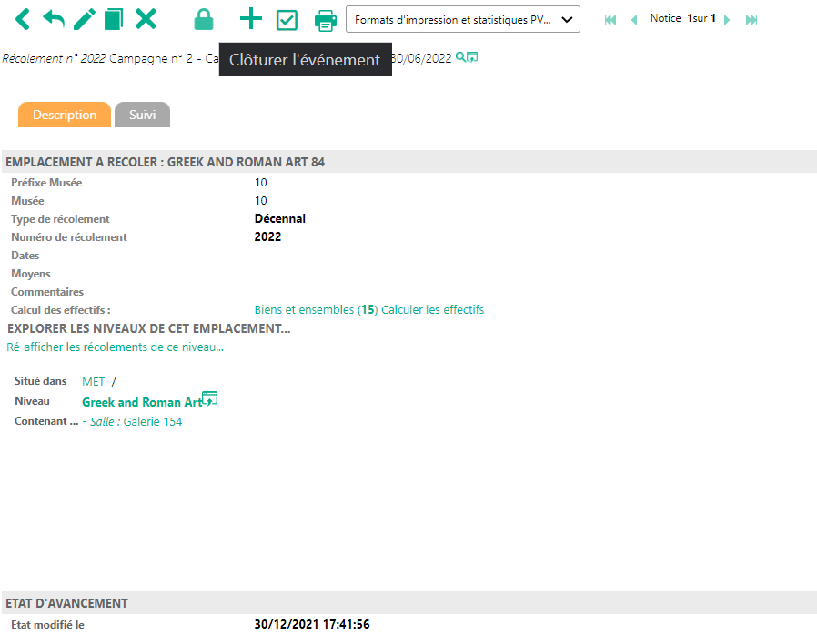Switch to the Suivi tab
The height and width of the screenshot is (644, 817).
142,115
